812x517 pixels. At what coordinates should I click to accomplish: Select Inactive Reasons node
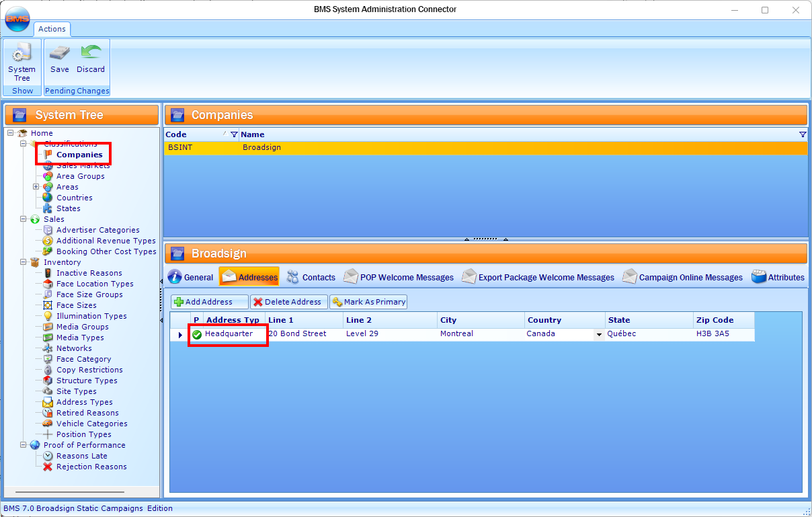point(89,273)
